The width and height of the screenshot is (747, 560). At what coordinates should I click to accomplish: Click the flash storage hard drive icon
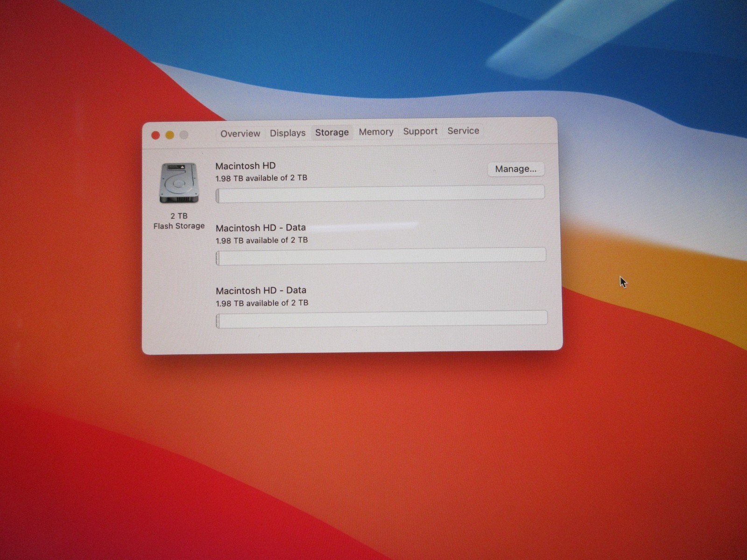179,182
